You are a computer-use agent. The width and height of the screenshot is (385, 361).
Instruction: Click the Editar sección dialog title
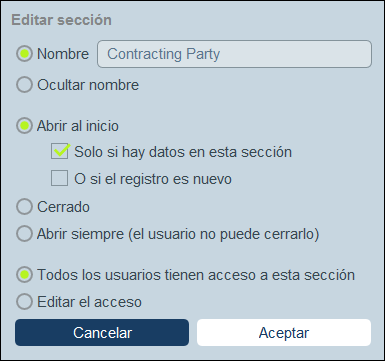click(x=61, y=20)
